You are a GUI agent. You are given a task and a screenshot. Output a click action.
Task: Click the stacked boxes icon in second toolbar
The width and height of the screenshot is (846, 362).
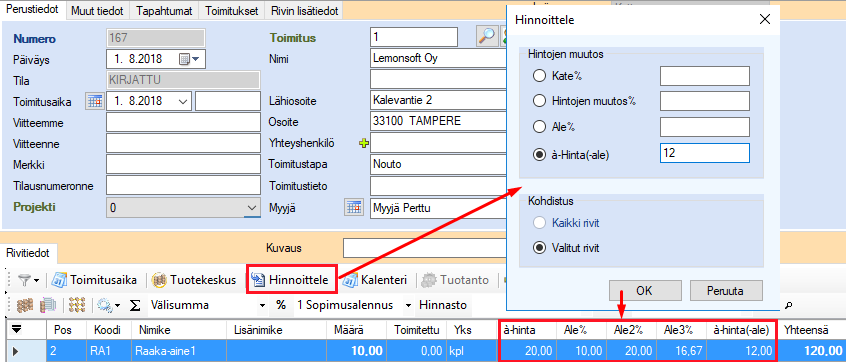point(24,305)
